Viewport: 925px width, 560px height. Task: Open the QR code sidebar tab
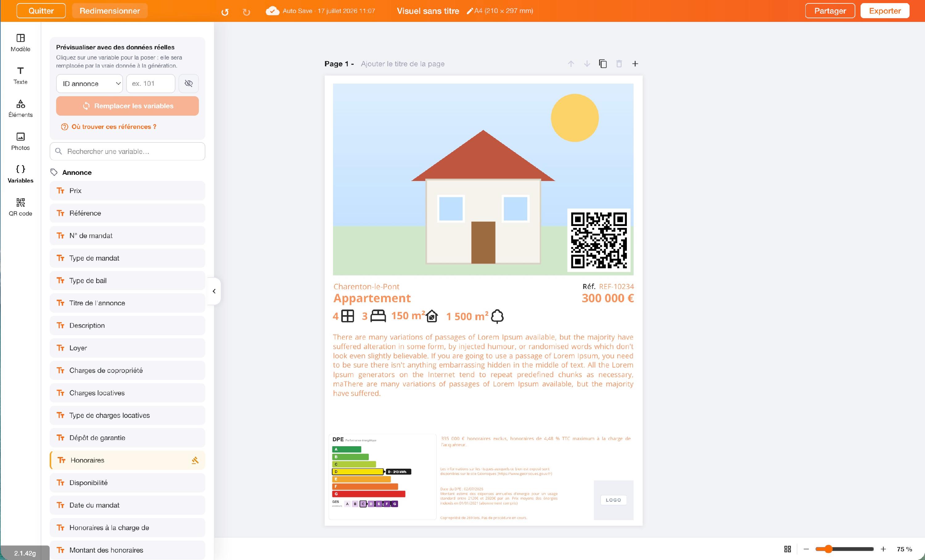click(x=20, y=207)
